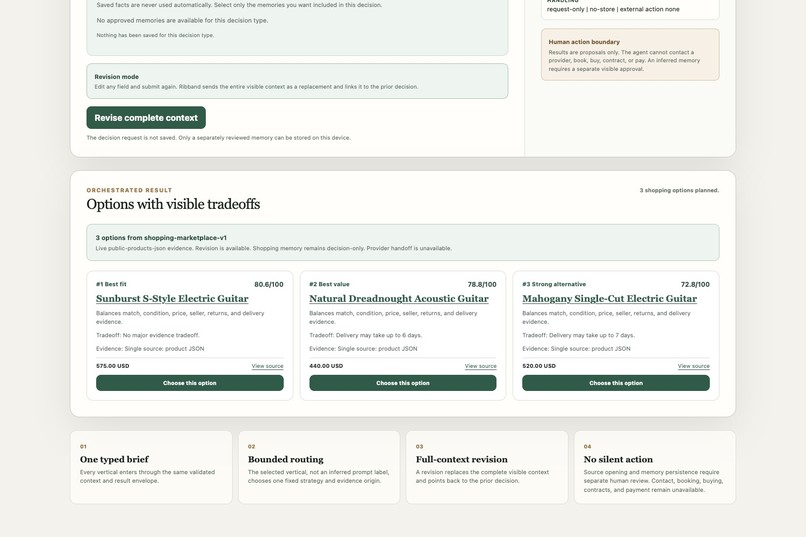Click No approved memories are available text
The width and height of the screenshot is (806, 537).
coord(182,21)
